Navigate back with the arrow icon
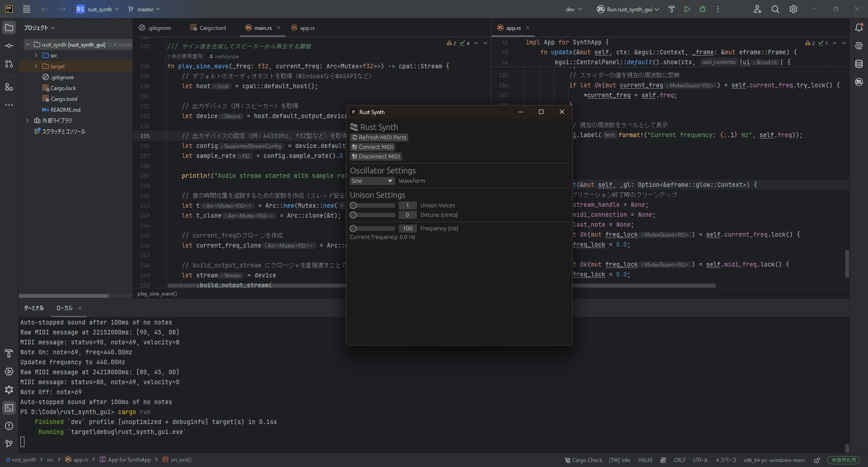The image size is (868, 467). click(x=44, y=9)
